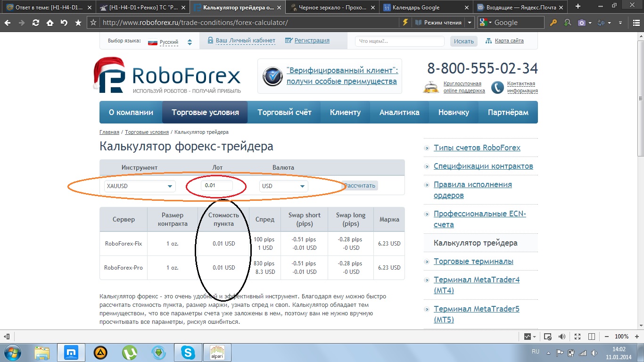The image size is (644, 362).
Task: Click the green resource sniffer icon
Action: [567, 23]
